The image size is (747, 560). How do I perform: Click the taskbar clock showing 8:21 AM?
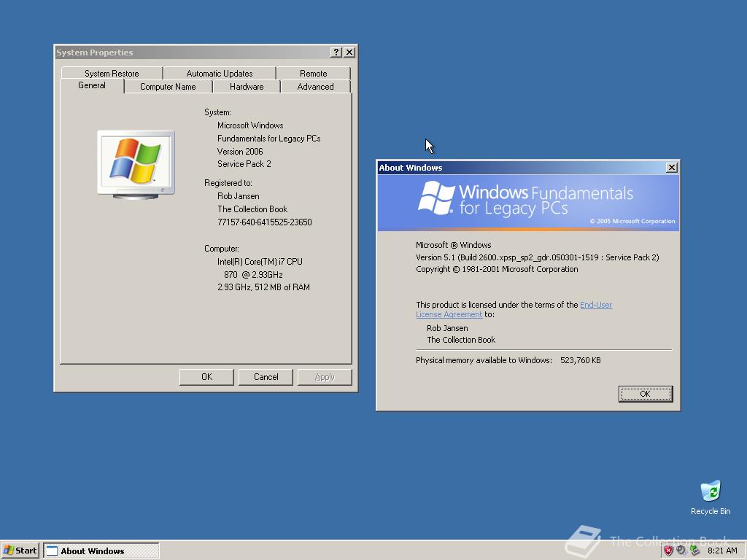coord(722,551)
